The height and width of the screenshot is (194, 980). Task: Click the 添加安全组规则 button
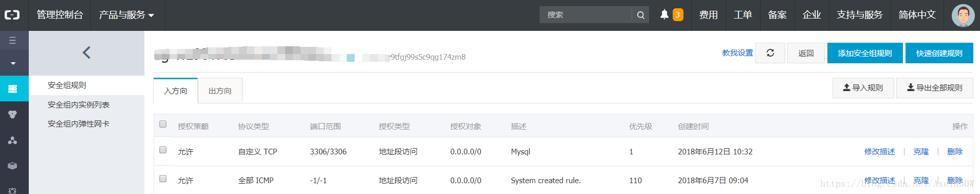(865, 53)
